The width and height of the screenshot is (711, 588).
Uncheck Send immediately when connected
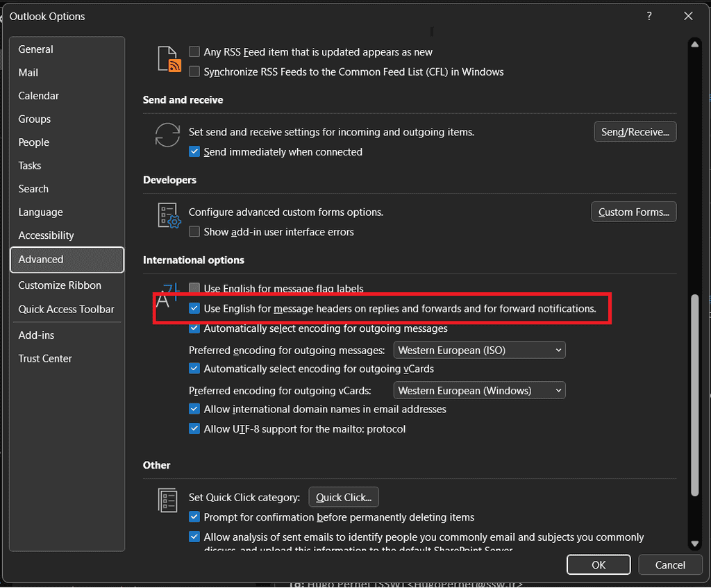click(x=194, y=151)
